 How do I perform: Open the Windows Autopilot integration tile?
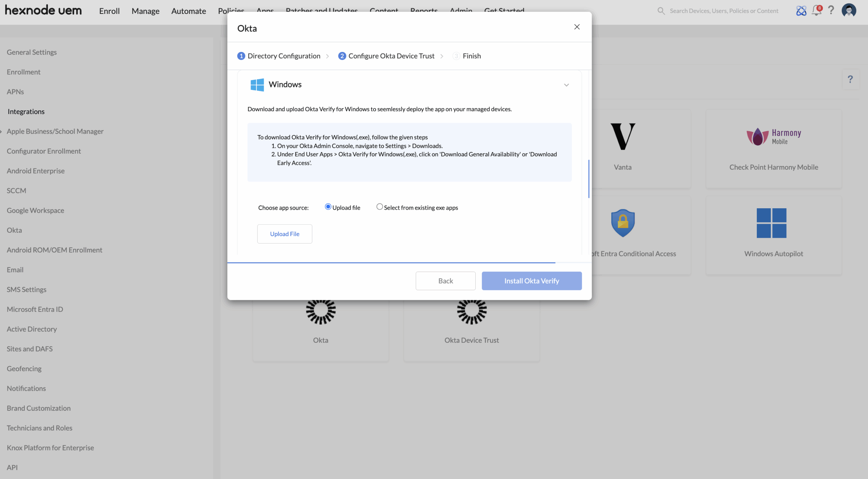click(774, 235)
